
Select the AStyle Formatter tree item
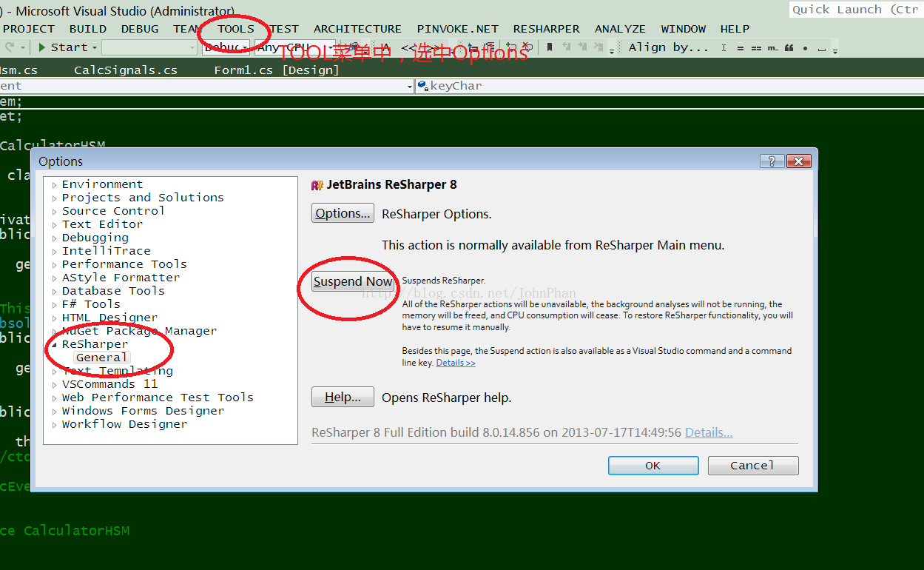[x=121, y=278]
